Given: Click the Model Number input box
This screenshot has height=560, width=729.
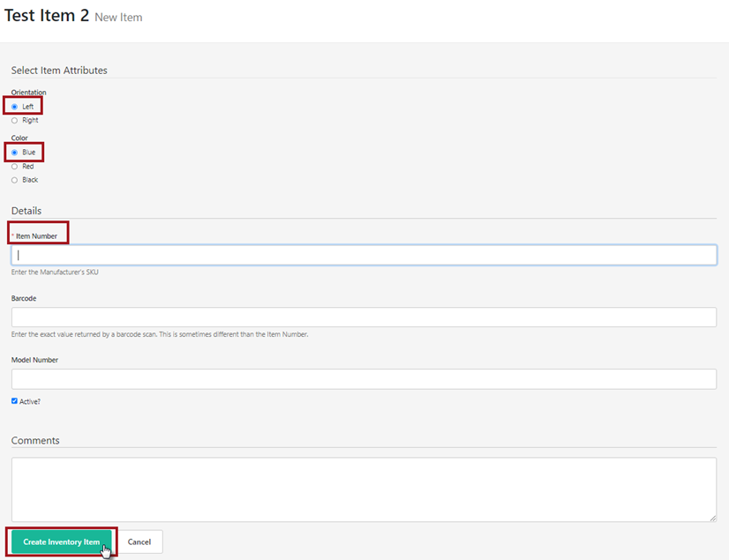Looking at the screenshot, I should pyautogui.click(x=364, y=378).
